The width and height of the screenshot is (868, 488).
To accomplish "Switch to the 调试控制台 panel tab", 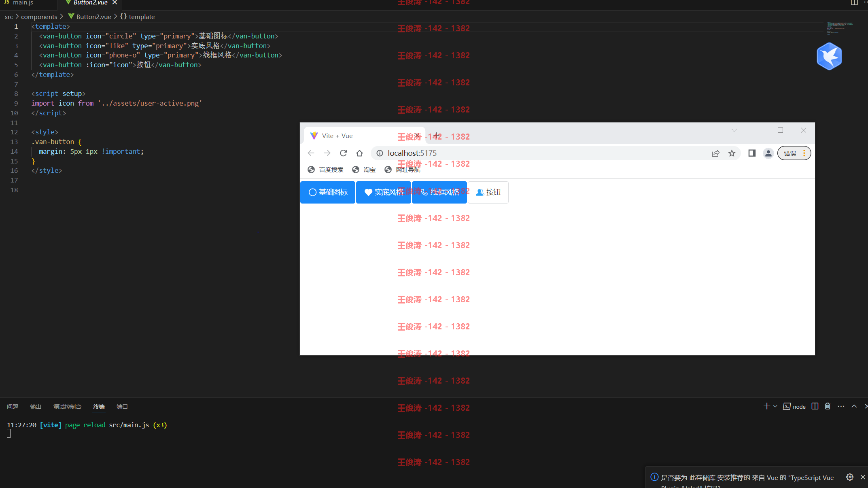I will pos(67,407).
